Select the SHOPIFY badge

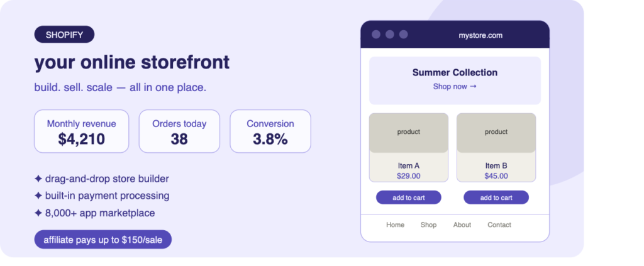coord(65,35)
